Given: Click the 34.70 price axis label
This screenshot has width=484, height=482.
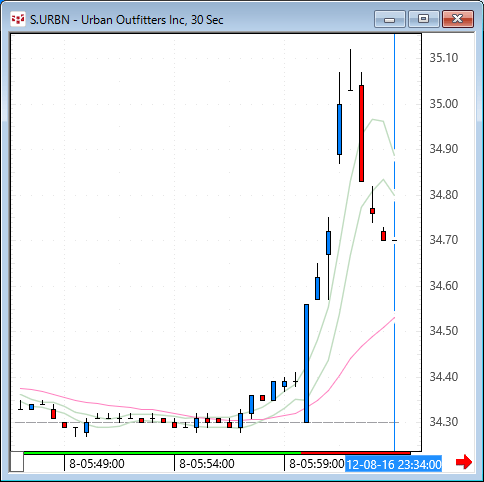Looking at the screenshot, I should coord(443,240).
